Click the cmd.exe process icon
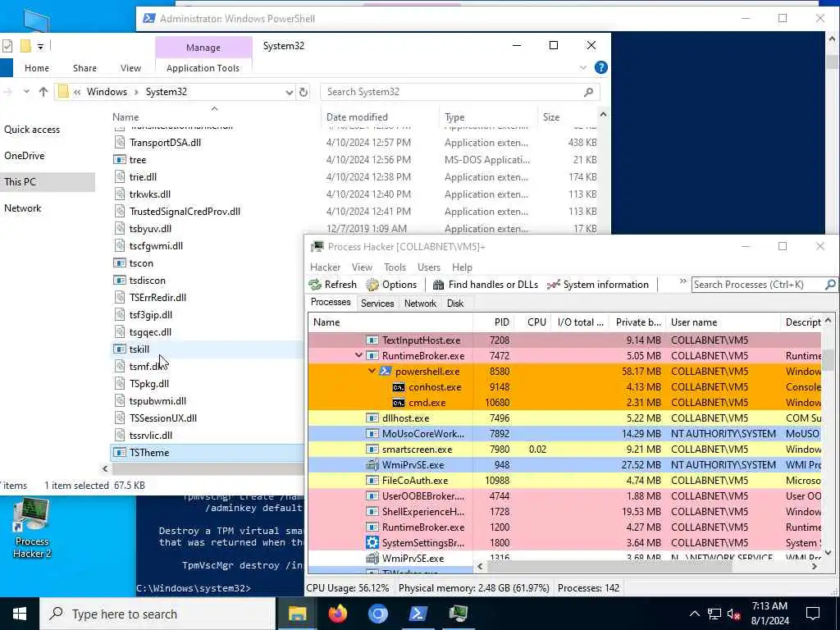 coord(398,402)
